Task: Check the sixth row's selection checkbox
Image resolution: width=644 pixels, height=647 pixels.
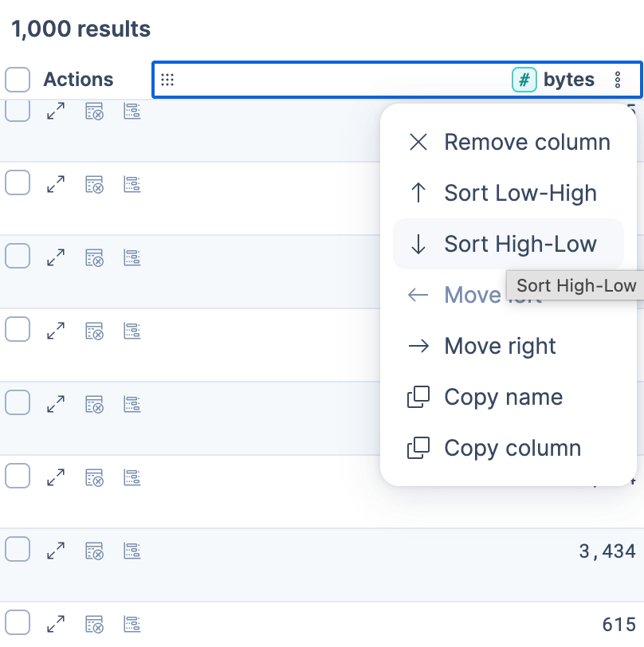Action: point(18,476)
